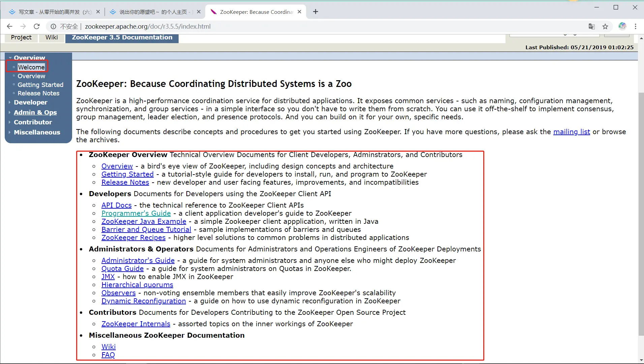The image size is (644, 364).
Task: Open the Observers link
Action: pos(118,293)
